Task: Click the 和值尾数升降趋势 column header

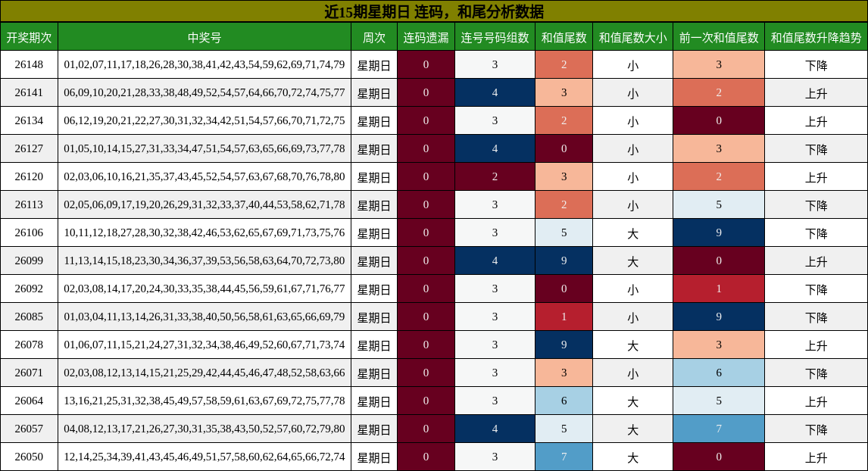Action: coord(816,37)
